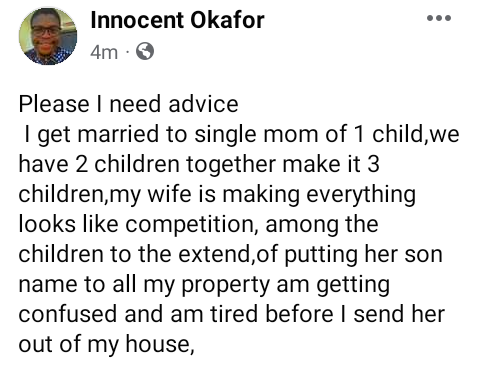Click the line starting "confused and am tired"
Image resolution: width=480 pixels, height=371 pixels.
pyautogui.click(x=232, y=314)
